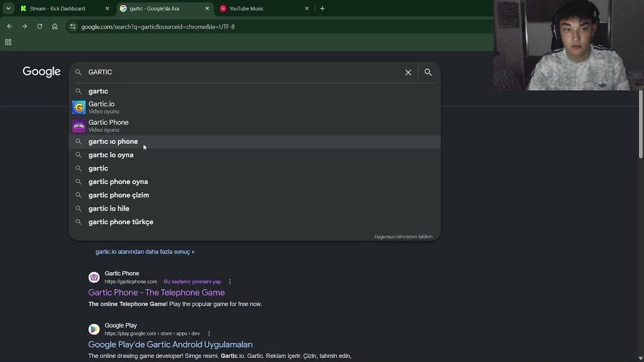Click 'Uygunsuz tahminleri bildirin' report link
The height and width of the screenshot is (362, 644).
point(404,237)
